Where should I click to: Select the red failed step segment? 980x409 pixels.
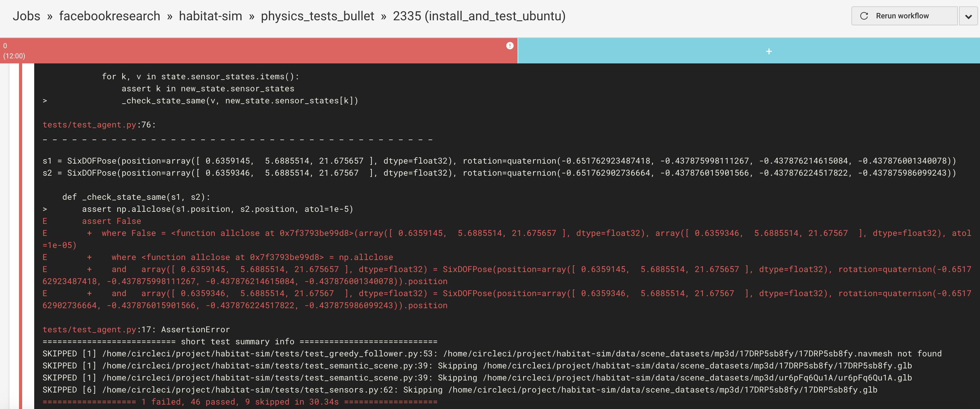[259, 51]
